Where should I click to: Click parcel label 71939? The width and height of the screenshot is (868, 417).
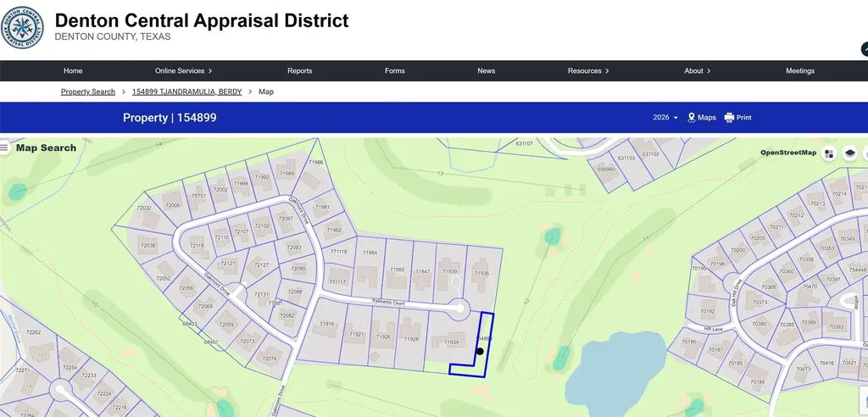(x=449, y=271)
